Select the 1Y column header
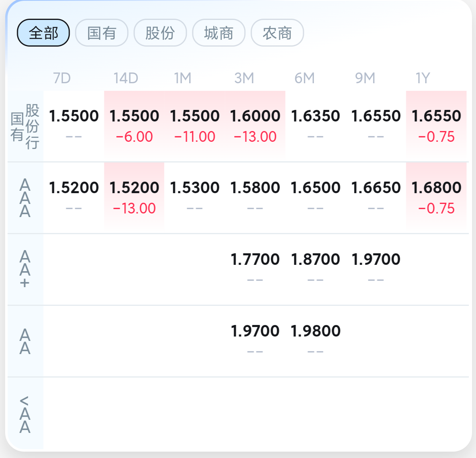This screenshot has height=458, width=476. (x=423, y=78)
